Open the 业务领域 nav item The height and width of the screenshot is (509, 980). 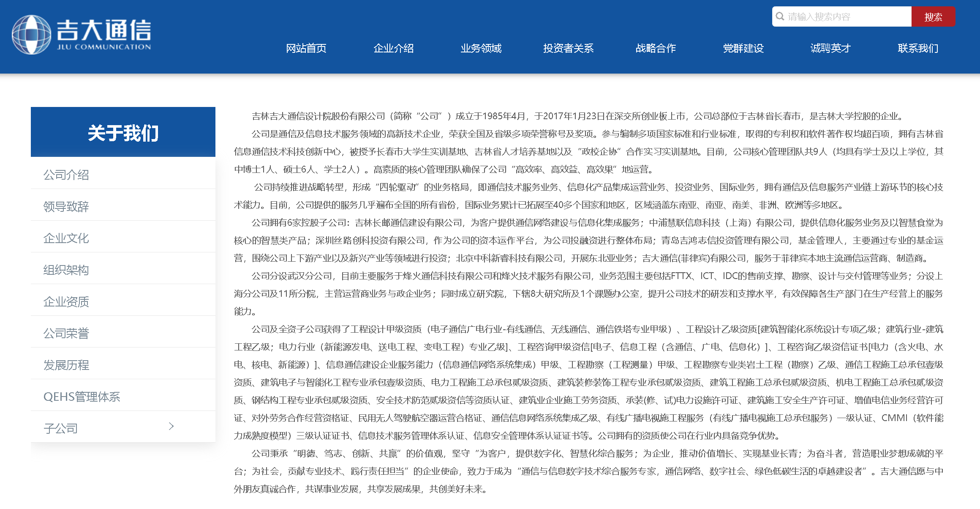481,48
